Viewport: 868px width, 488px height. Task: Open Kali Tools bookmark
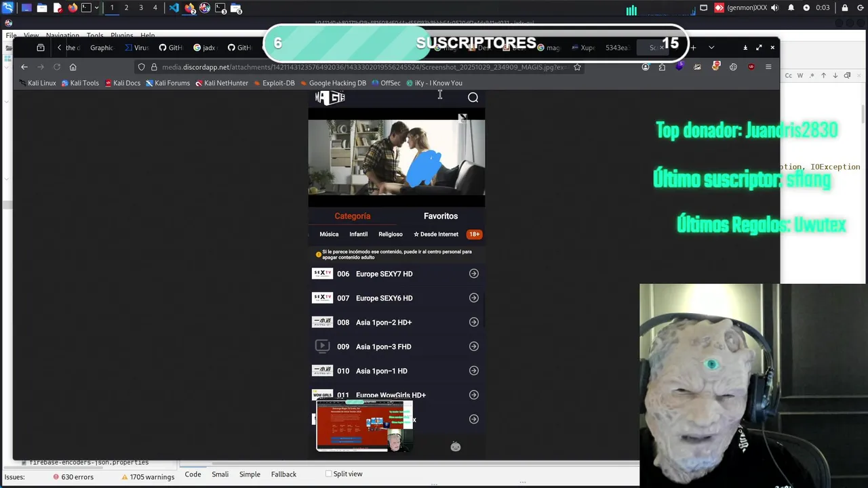80,83
